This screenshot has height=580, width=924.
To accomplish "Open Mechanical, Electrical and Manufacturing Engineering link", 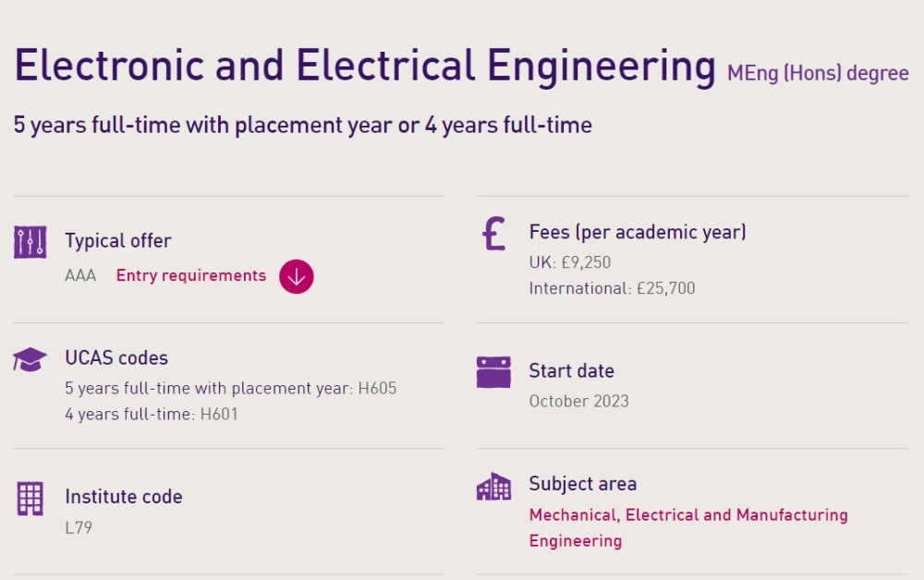I will pyautogui.click(x=688, y=527).
